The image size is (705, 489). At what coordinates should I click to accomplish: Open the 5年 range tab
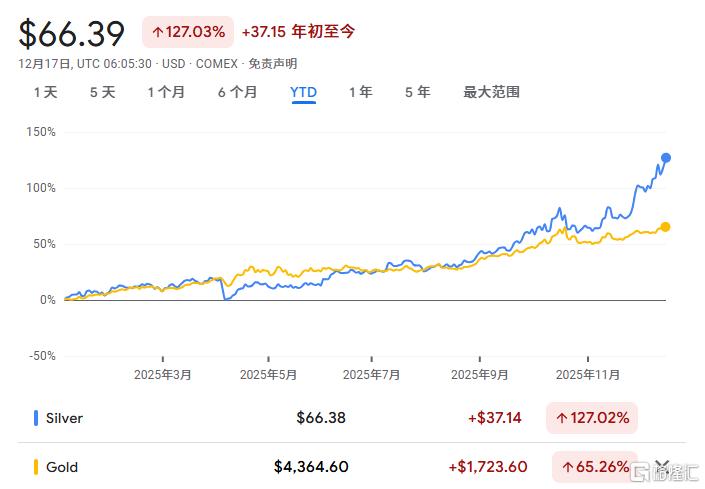(417, 92)
